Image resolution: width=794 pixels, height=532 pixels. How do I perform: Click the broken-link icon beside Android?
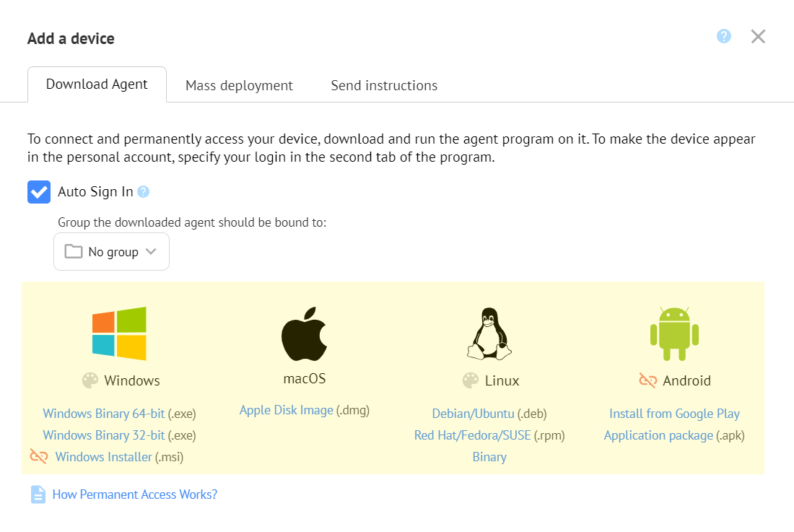647,380
